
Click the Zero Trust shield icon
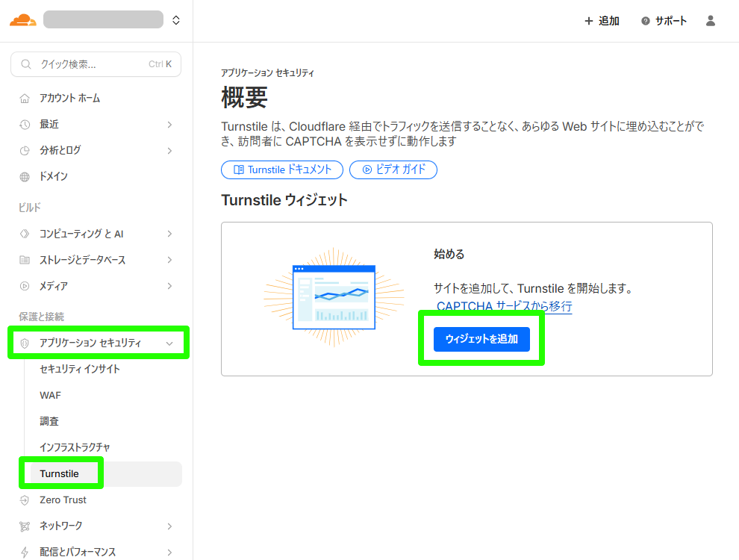click(x=25, y=500)
